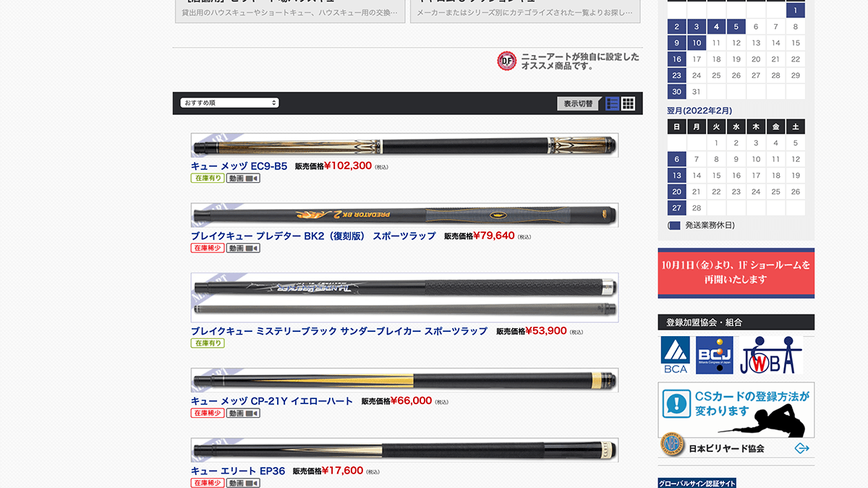This screenshot has height=488, width=868.
Task: Open the BCA association logo
Action: pyautogui.click(x=676, y=356)
